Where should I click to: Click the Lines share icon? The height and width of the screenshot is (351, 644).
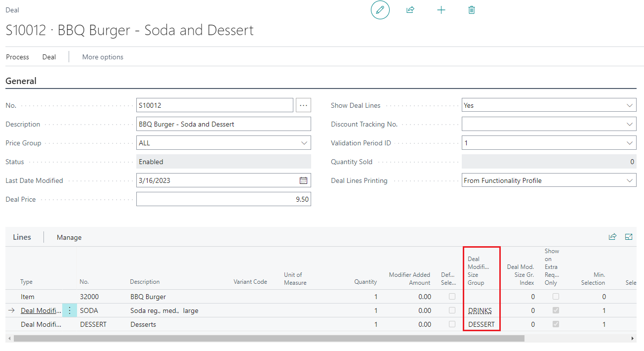point(612,237)
